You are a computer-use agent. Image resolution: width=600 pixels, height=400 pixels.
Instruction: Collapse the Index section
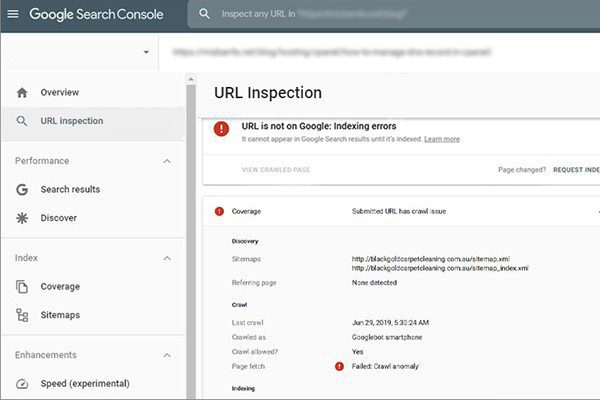pos(167,258)
